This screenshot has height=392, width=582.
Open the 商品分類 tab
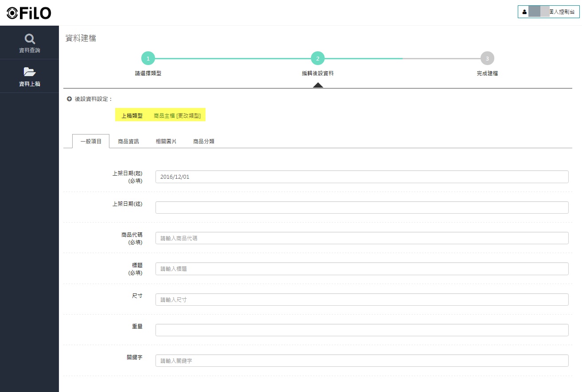pos(204,142)
